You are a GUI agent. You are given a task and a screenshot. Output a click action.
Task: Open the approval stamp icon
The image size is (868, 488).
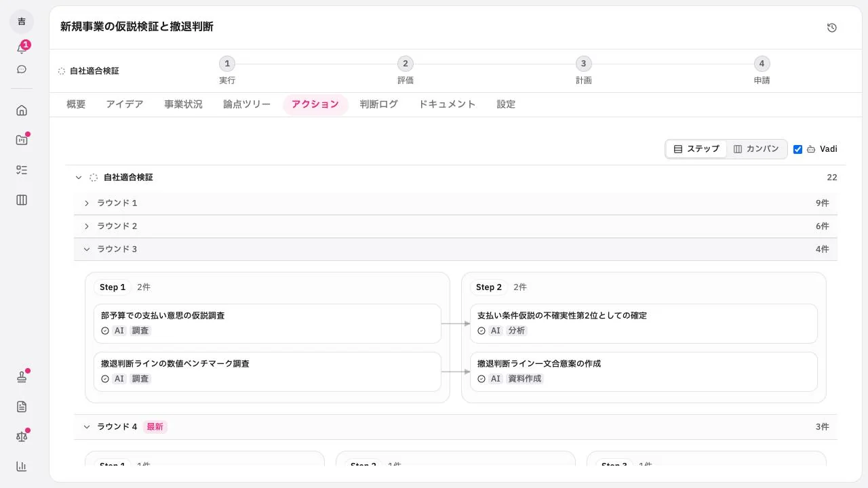pos(22,377)
